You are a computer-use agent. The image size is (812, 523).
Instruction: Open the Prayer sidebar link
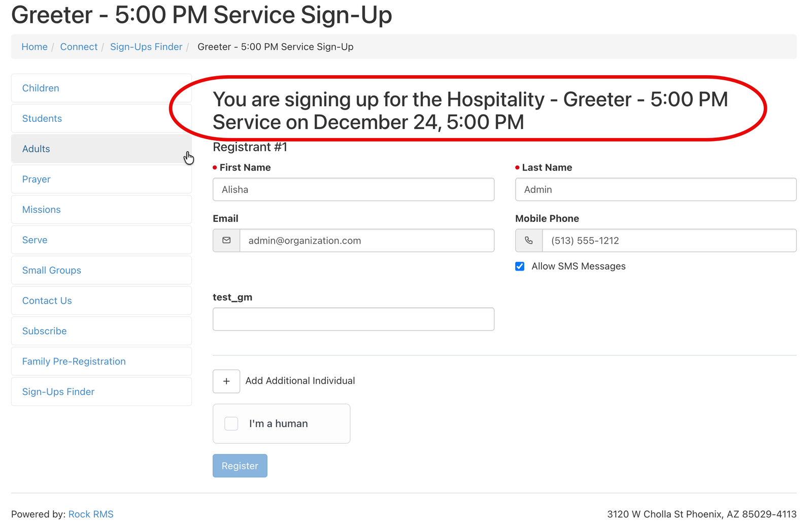[x=37, y=179]
